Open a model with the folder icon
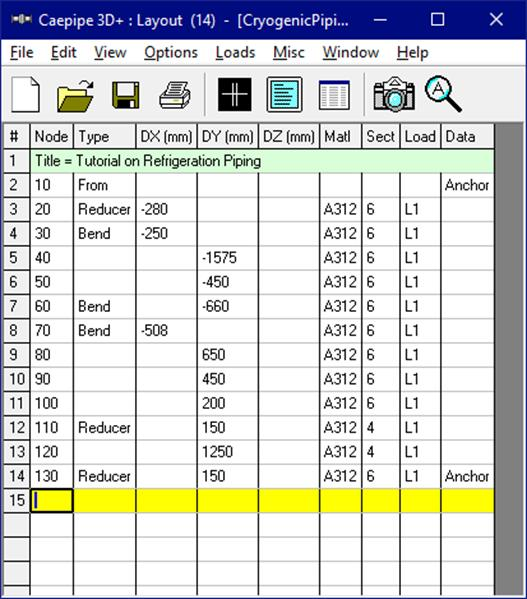The height and width of the screenshot is (599, 527). click(75, 95)
